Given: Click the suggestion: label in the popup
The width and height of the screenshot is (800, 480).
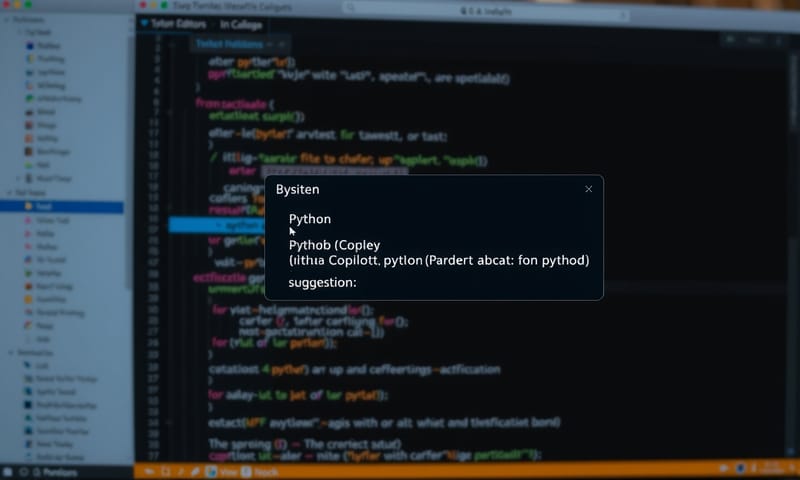Looking at the screenshot, I should [x=322, y=283].
